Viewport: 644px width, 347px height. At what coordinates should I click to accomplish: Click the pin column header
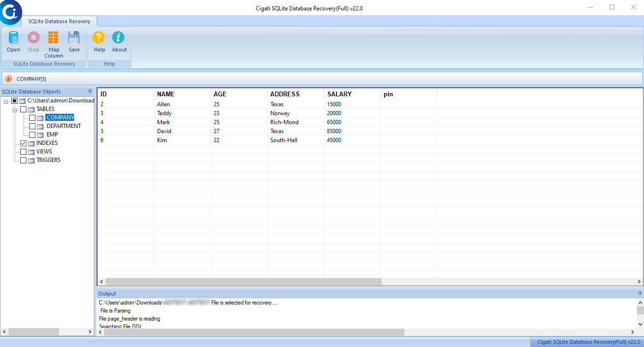(x=409, y=94)
